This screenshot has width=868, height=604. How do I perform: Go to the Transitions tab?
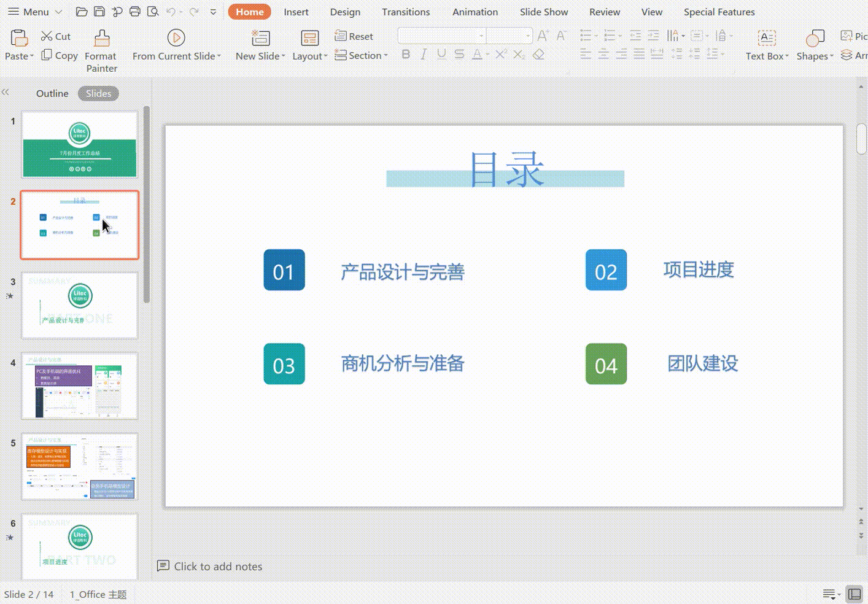tap(406, 12)
